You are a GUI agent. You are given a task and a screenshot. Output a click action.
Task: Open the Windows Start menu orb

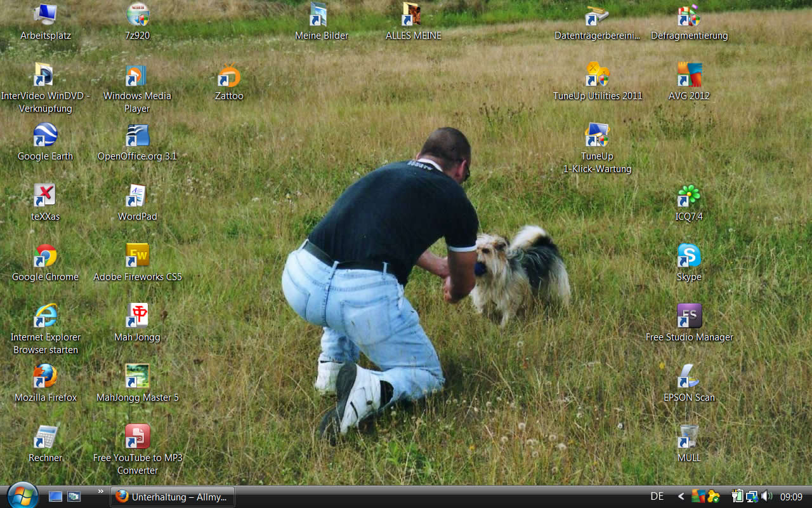[23, 496]
